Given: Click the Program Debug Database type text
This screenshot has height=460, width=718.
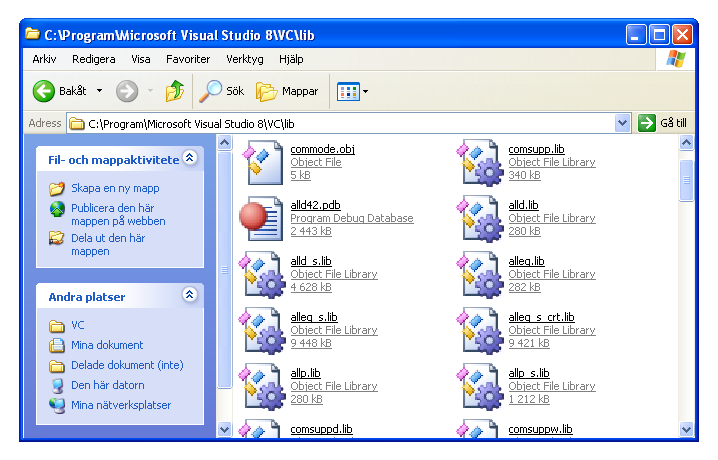Looking at the screenshot, I should tap(352, 218).
